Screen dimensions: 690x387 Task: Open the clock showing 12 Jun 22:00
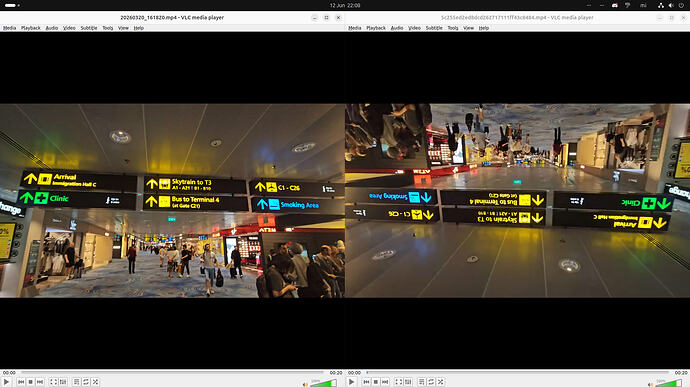pos(345,5)
